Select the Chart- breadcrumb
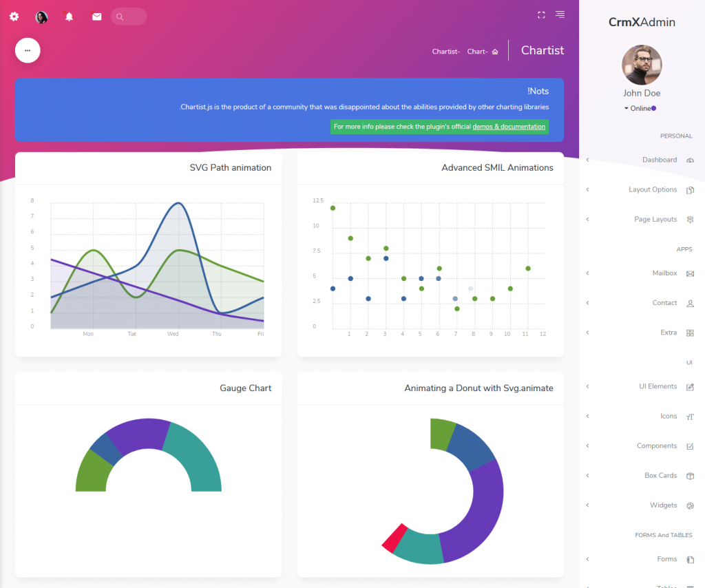The height and width of the screenshot is (588, 705). 477,52
